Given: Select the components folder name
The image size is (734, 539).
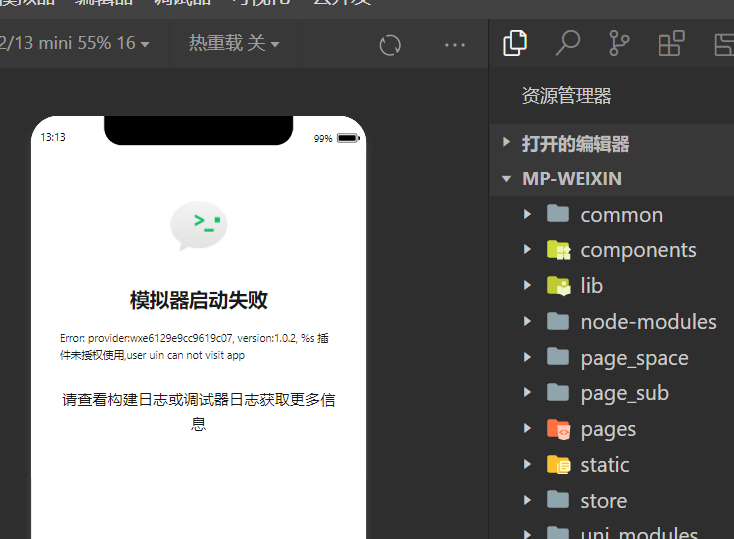Looking at the screenshot, I should pos(639,251).
